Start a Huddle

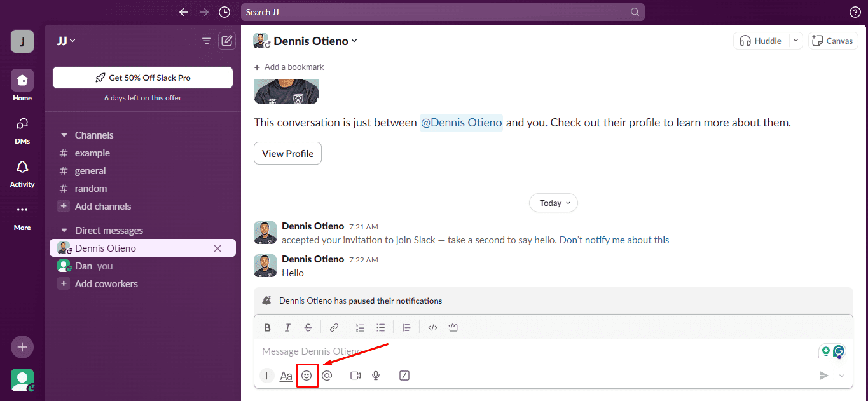761,41
